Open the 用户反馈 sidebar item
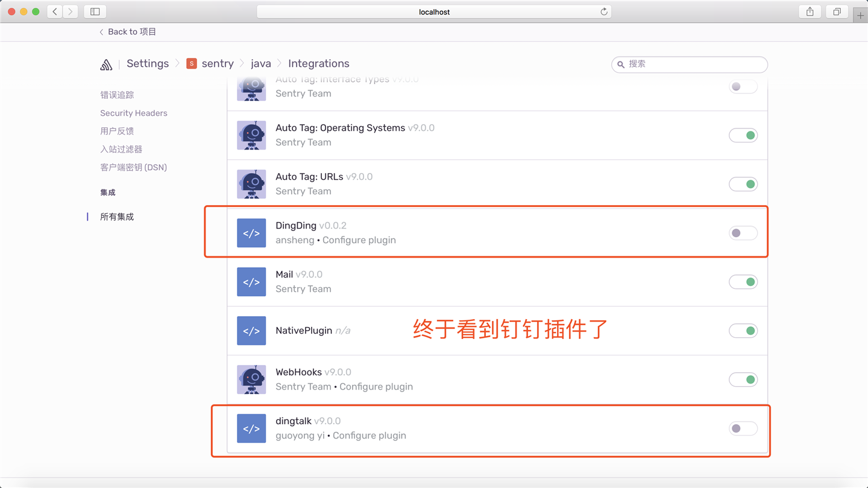Image resolution: width=868 pixels, height=488 pixels. point(117,131)
